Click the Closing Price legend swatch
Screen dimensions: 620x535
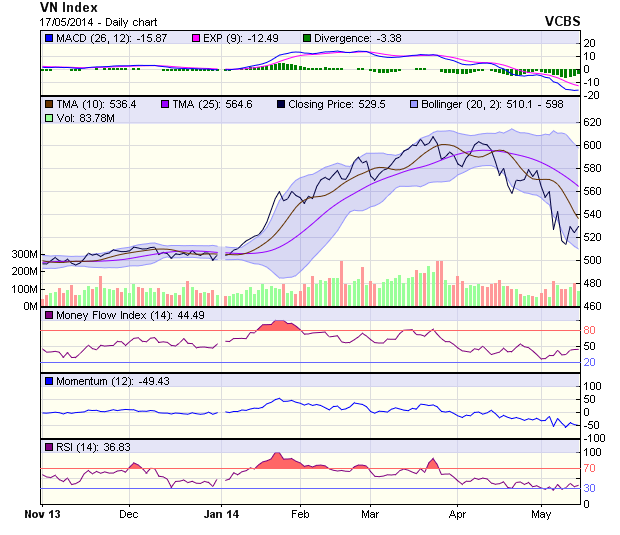pyautogui.click(x=281, y=103)
